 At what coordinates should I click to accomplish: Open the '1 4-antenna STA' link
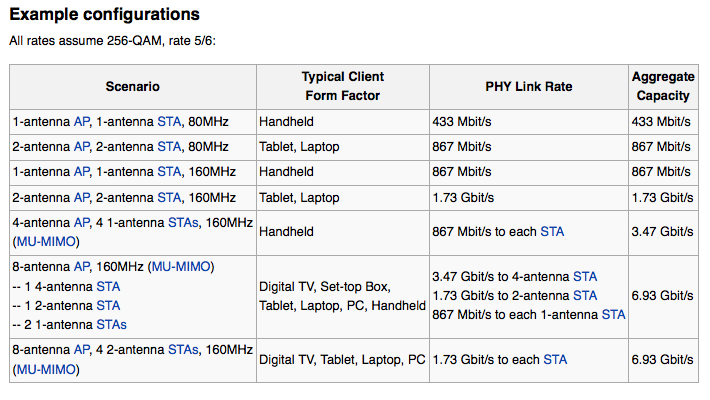(108, 287)
